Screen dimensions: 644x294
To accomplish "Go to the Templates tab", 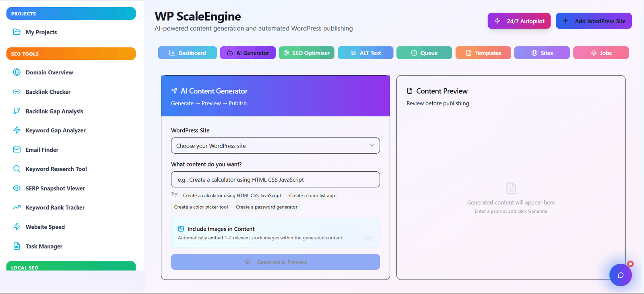I will pyautogui.click(x=483, y=53).
